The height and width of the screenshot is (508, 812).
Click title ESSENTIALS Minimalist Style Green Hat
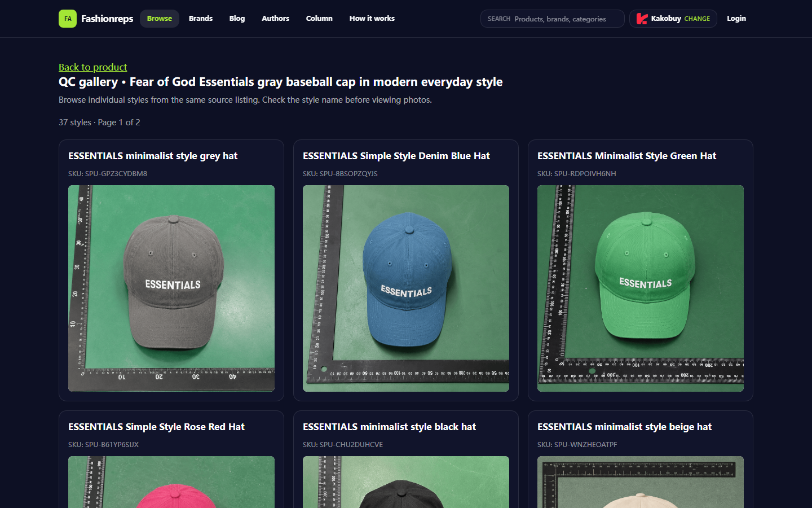point(626,156)
